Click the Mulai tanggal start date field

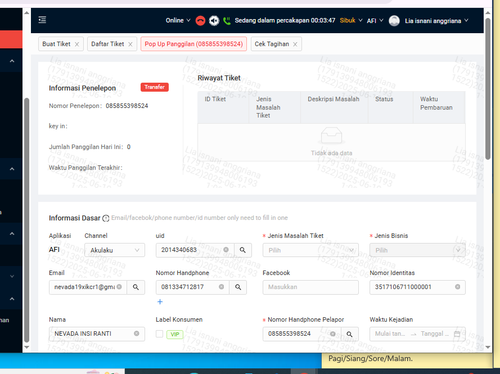(390, 334)
